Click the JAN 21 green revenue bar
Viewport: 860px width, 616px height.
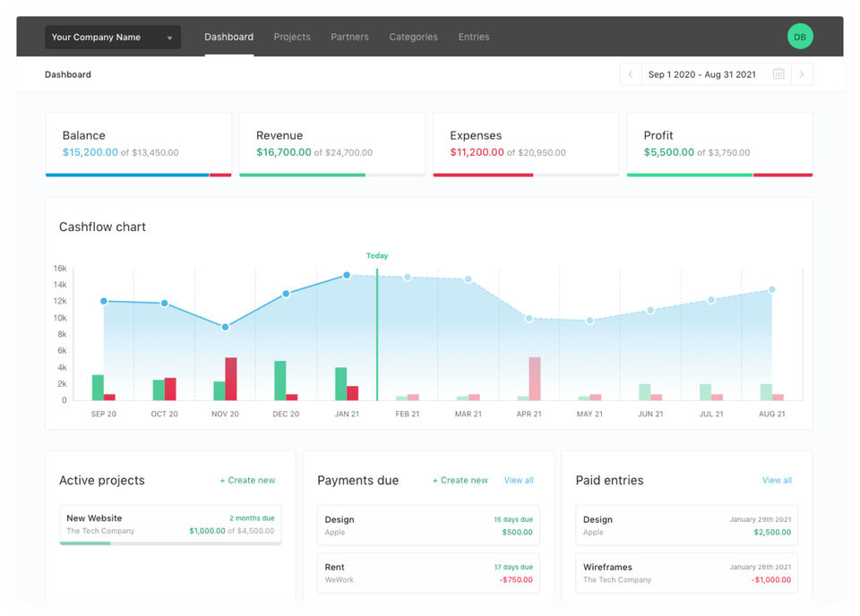tap(341, 383)
